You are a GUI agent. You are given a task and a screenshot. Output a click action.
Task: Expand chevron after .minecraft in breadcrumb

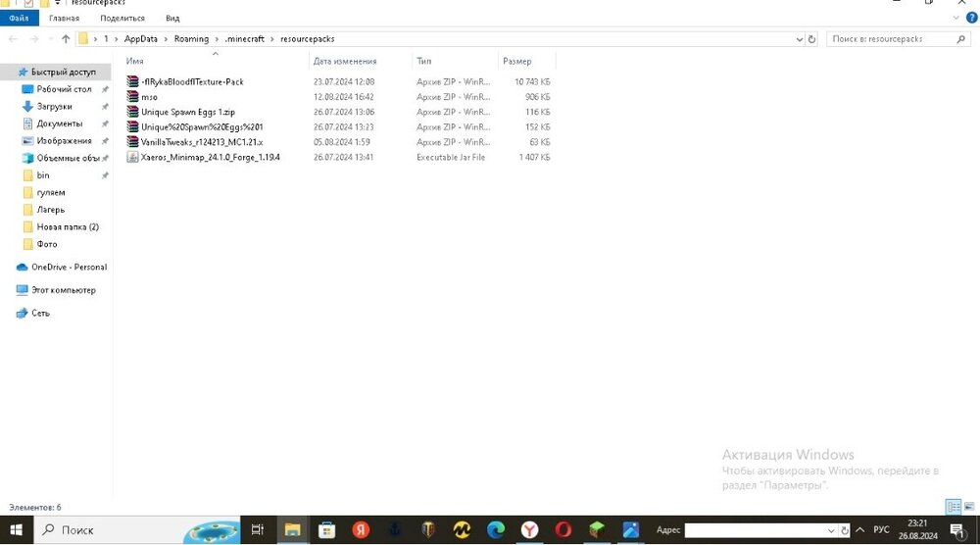click(272, 39)
